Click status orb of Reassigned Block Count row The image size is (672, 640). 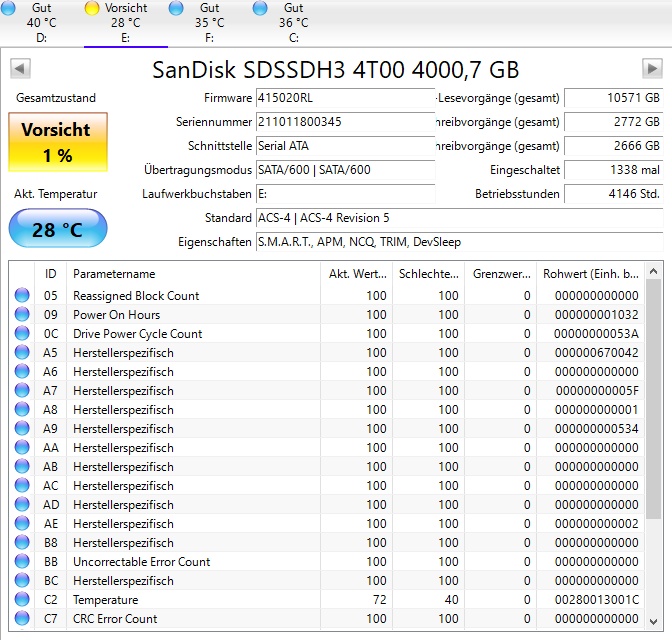coord(22,295)
